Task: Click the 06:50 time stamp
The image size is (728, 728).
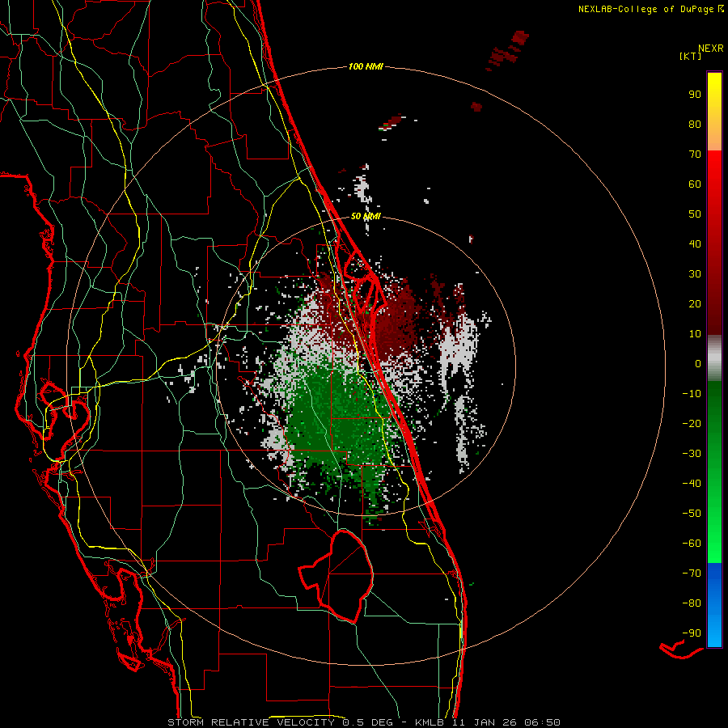Action: 542,722
